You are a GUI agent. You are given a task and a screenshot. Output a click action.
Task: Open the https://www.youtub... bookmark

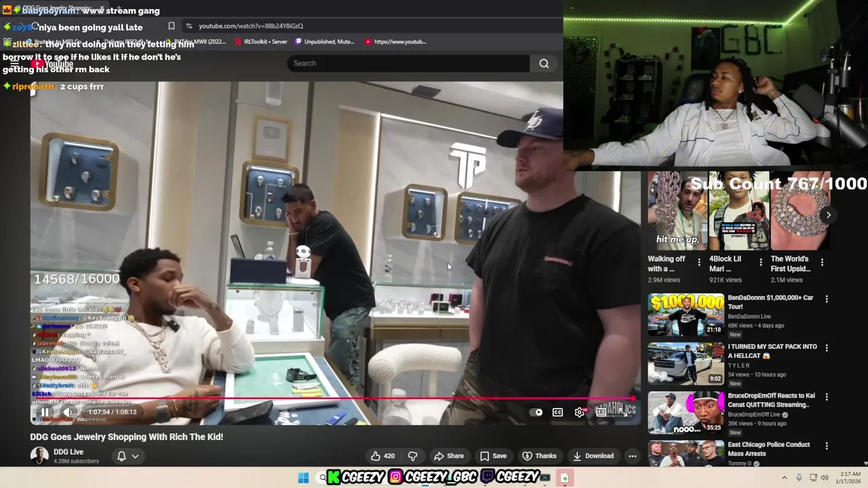point(395,41)
